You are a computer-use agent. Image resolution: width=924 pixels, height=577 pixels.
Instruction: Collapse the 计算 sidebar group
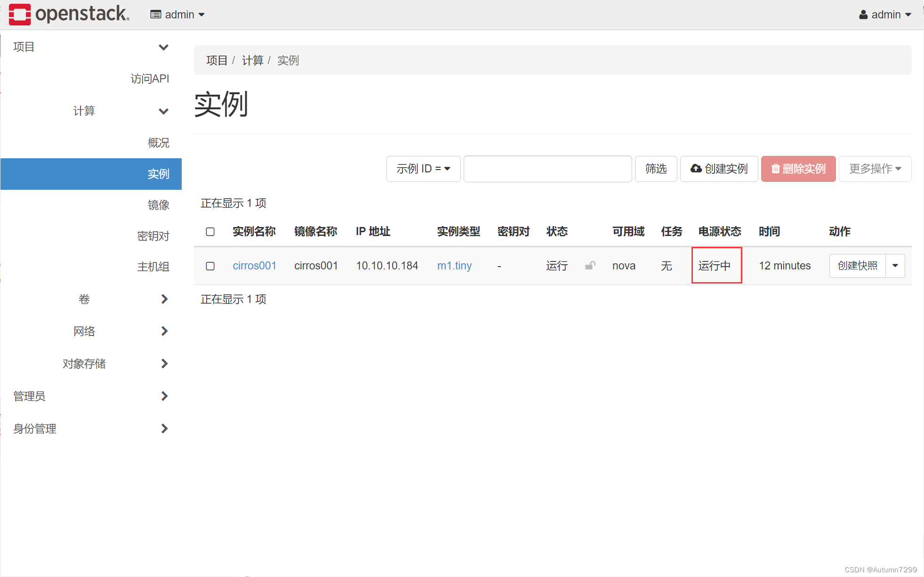click(120, 111)
